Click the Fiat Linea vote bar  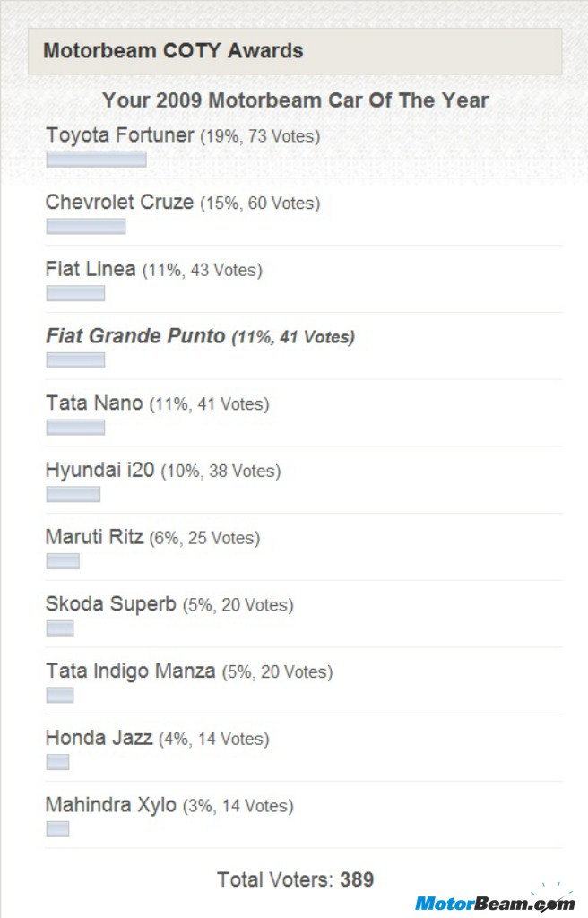coord(75,293)
